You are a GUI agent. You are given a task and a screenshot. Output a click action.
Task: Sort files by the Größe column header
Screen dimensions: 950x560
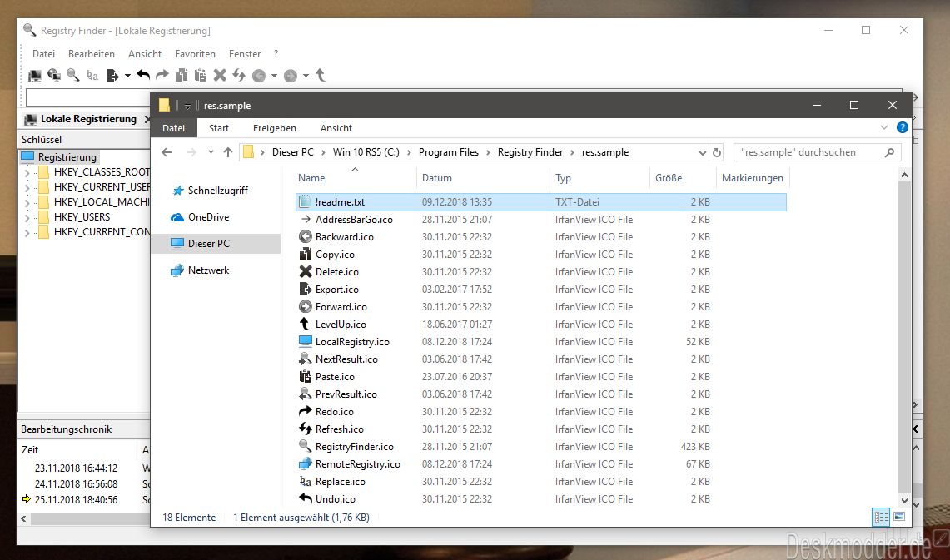682,178
